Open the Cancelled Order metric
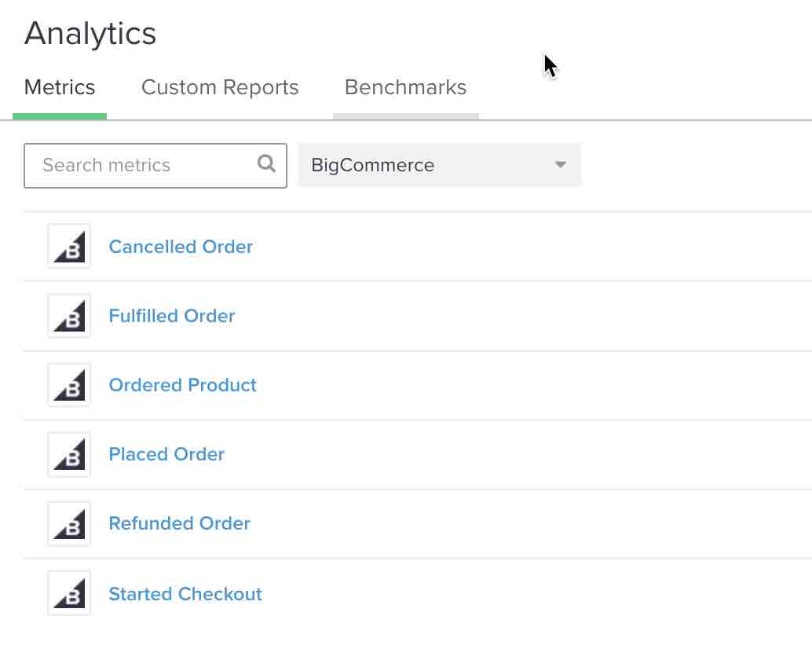 [181, 246]
